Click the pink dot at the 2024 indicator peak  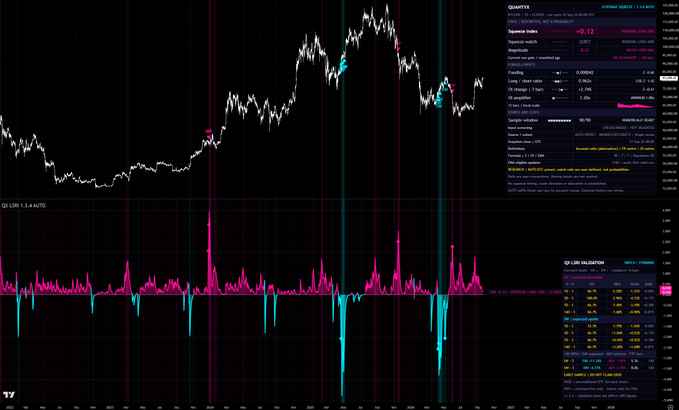209,225
